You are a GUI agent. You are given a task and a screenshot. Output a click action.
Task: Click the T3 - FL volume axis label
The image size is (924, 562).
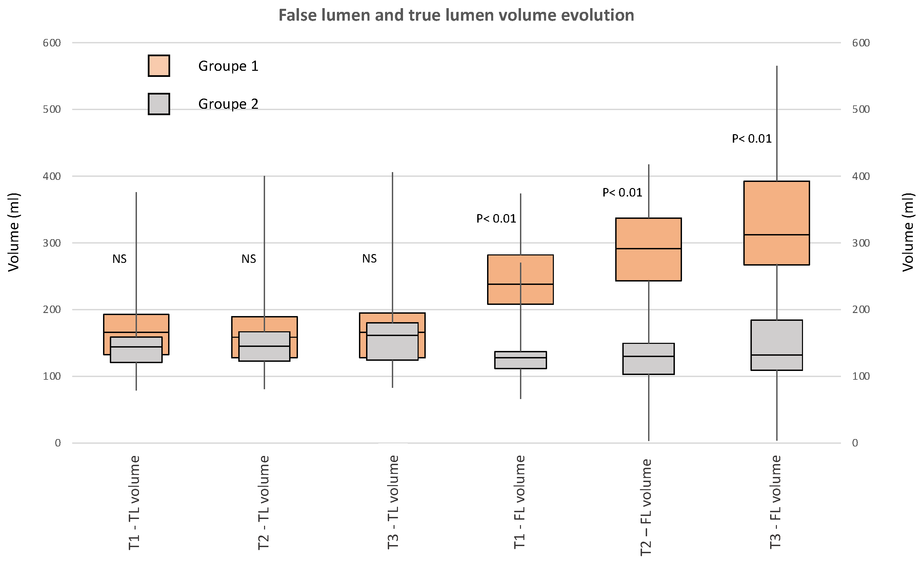coord(776,502)
